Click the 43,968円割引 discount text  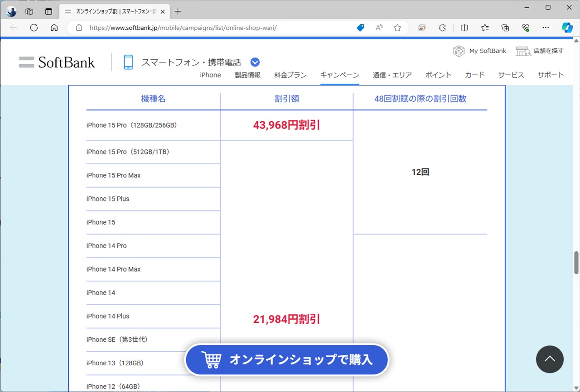click(287, 125)
